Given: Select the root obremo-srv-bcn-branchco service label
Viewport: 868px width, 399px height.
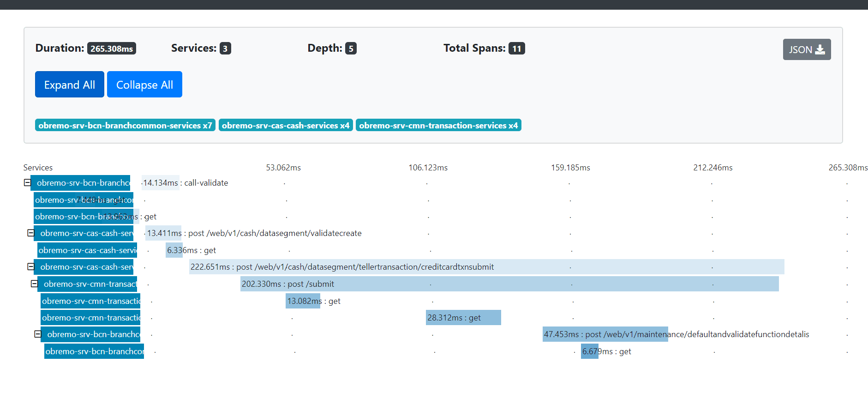Looking at the screenshot, I should coord(80,183).
